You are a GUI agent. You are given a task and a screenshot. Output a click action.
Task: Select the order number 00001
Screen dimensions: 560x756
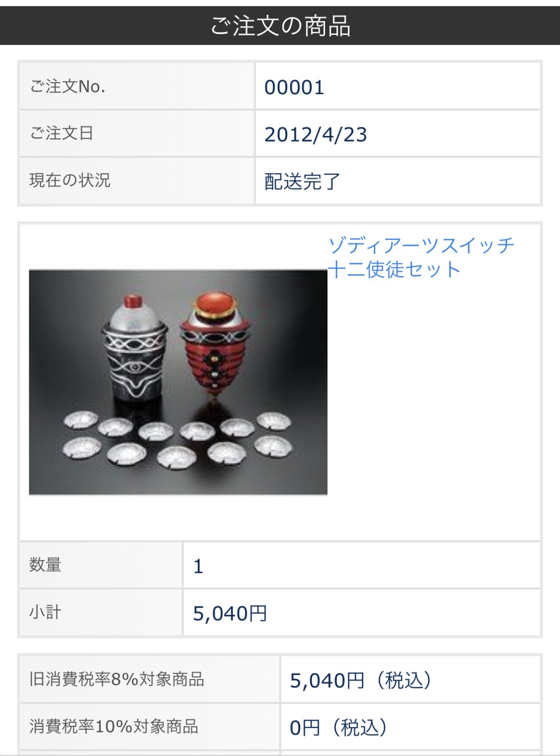pos(294,88)
